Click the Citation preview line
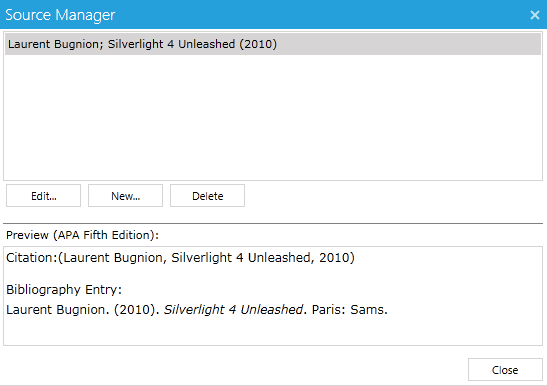This screenshot has width=547, height=386. (180, 258)
